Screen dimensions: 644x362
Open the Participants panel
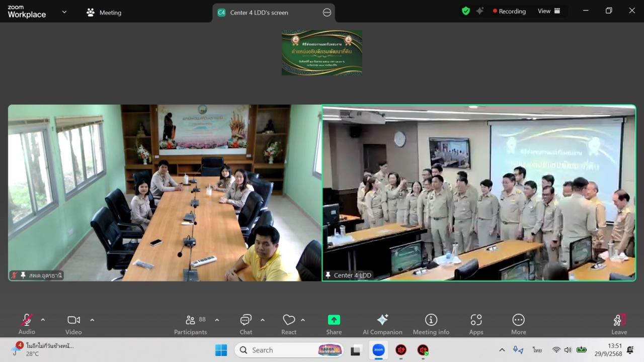[x=190, y=324]
